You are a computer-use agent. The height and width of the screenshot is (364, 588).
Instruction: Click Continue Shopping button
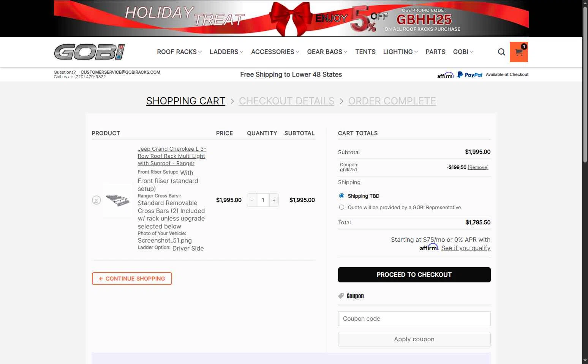click(132, 279)
